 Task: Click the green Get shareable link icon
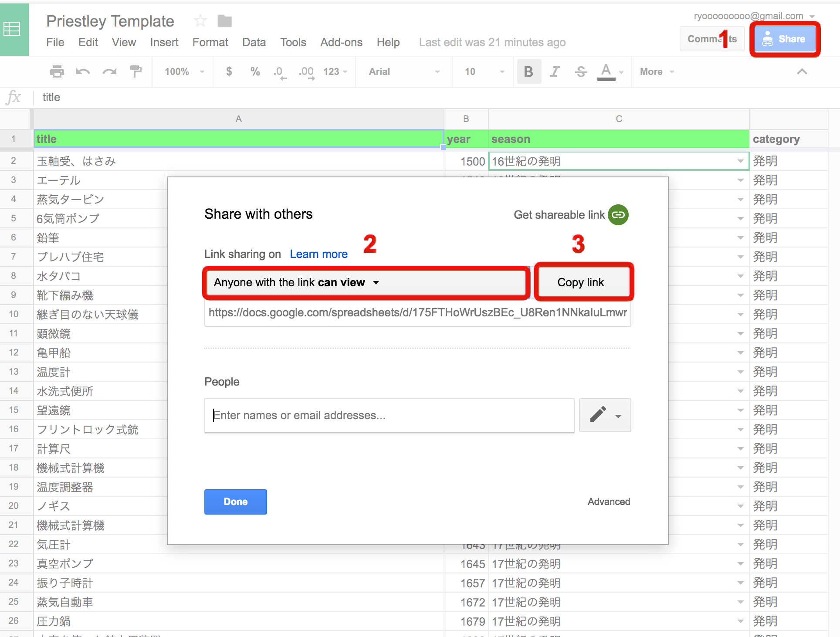click(618, 215)
